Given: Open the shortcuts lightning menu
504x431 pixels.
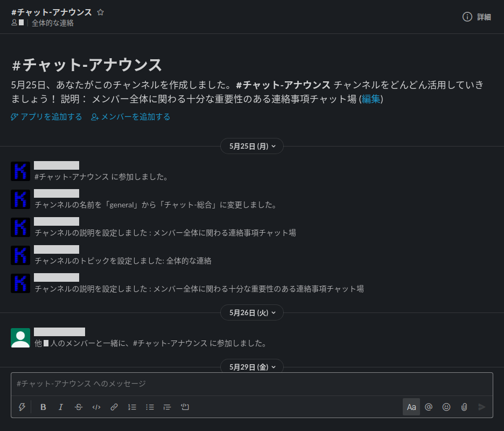Looking at the screenshot, I should pos(22,407).
